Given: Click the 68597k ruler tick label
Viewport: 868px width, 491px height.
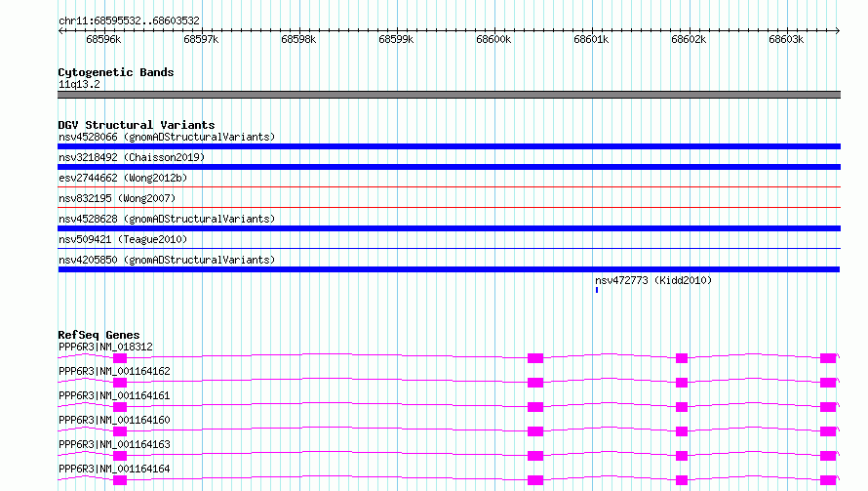Looking at the screenshot, I should click(x=201, y=39).
